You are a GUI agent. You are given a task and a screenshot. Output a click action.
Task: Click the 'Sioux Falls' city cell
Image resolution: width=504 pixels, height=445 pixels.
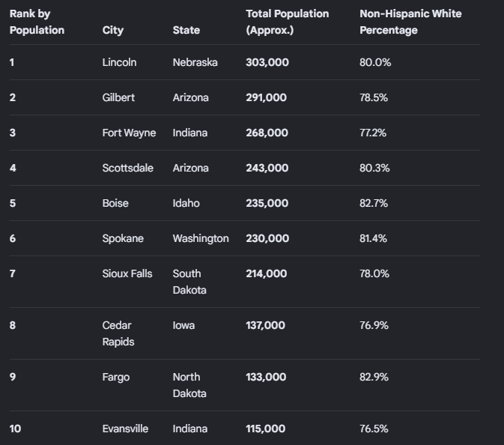click(x=127, y=273)
